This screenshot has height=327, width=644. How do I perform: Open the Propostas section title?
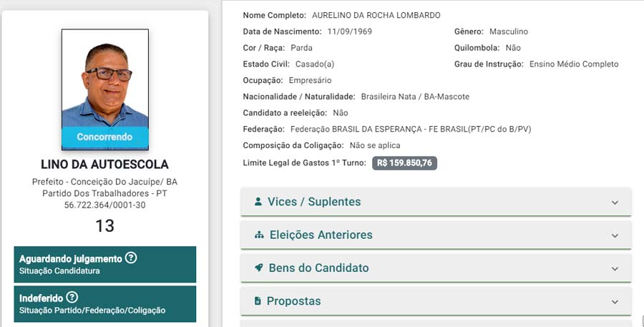click(x=293, y=301)
